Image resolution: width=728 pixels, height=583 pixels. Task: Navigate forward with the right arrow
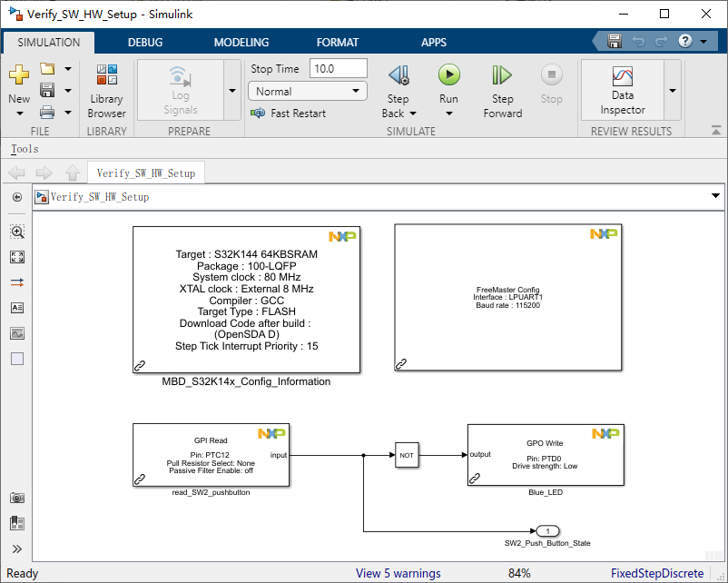click(x=44, y=173)
